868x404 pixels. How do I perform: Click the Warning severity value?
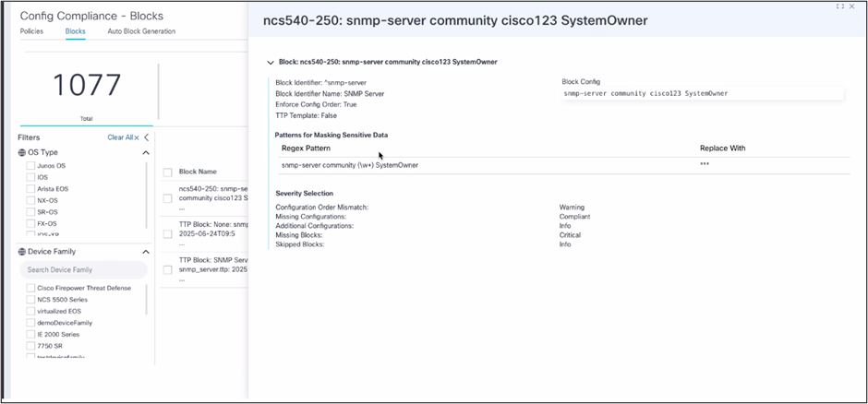click(572, 208)
